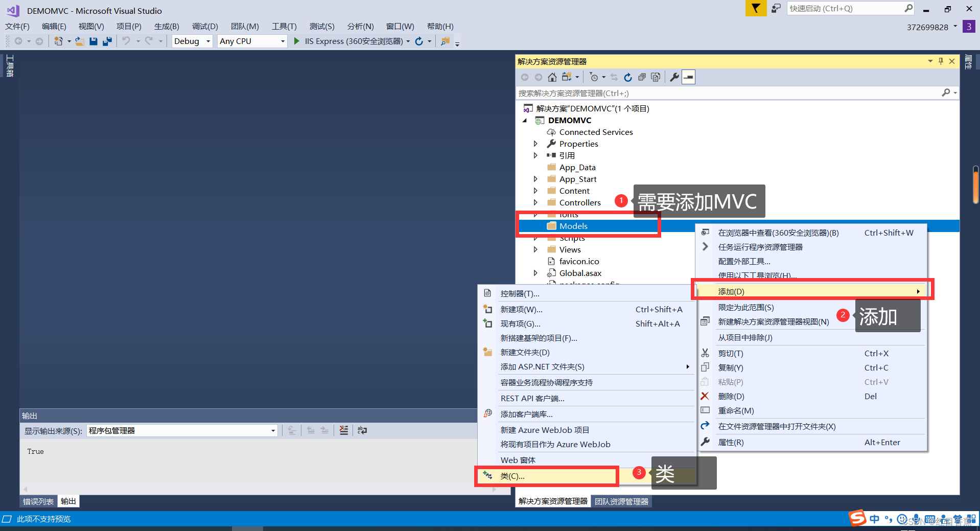Expand the App_Start folder node
This screenshot has width=980, height=531.
[x=535, y=179]
